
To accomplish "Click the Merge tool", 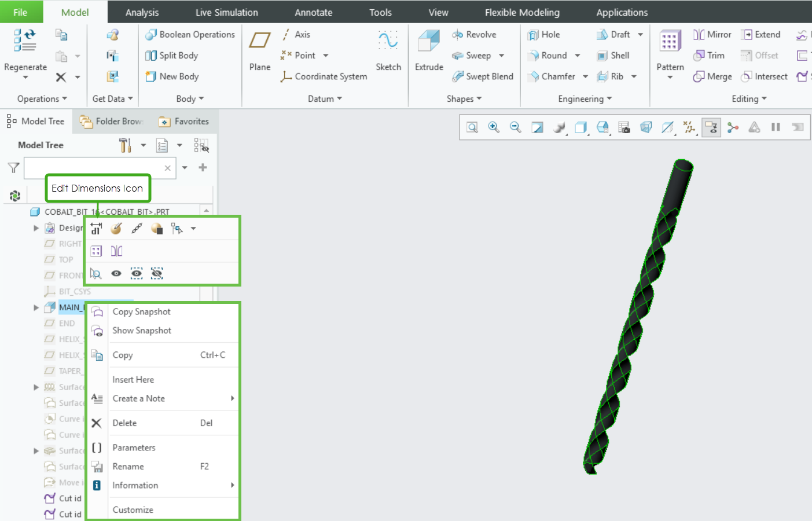I will tap(712, 76).
